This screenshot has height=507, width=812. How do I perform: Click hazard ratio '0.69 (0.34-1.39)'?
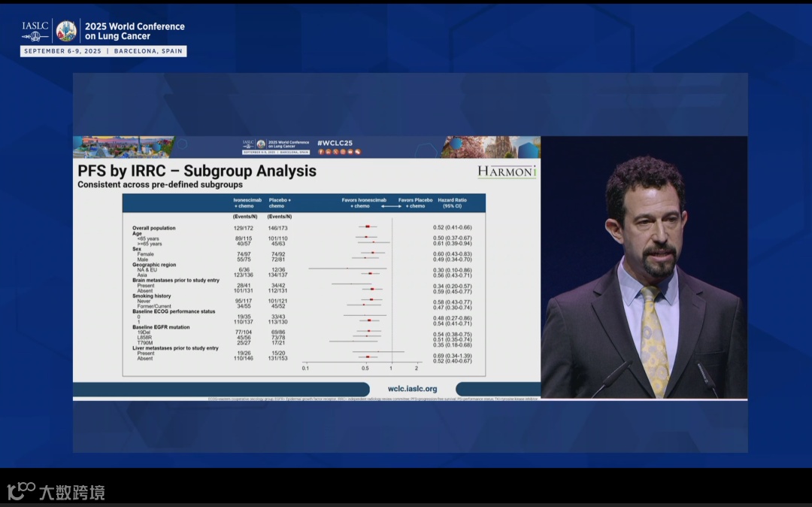point(452,356)
